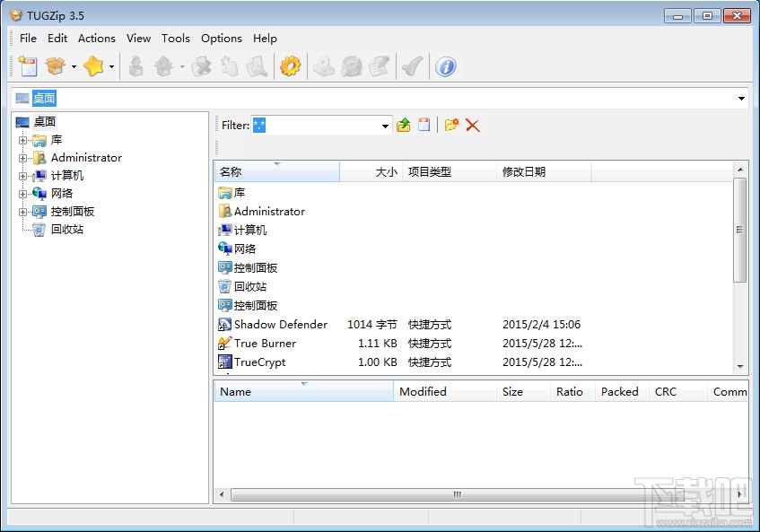Click the TrueCrypt shortcut icon
Viewport: 760px width, 532px height.
(224, 362)
